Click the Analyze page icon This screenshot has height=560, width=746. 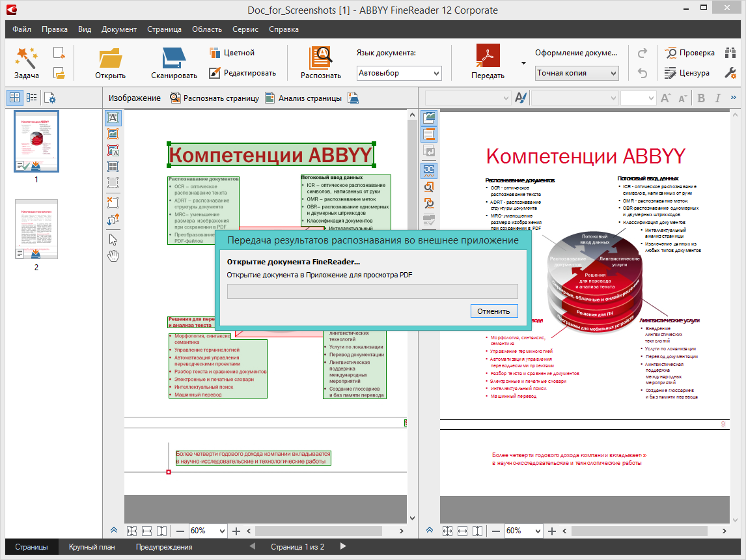point(269,98)
